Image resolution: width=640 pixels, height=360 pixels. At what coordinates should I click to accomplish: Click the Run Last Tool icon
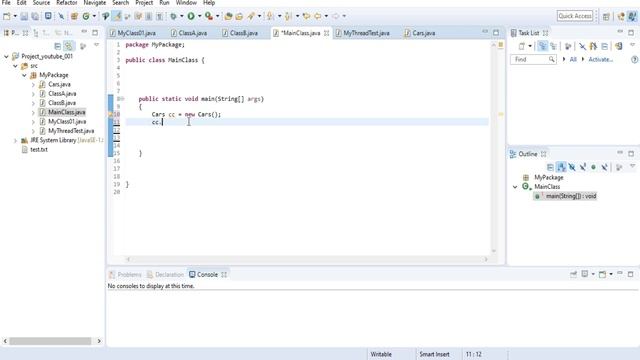(209, 16)
